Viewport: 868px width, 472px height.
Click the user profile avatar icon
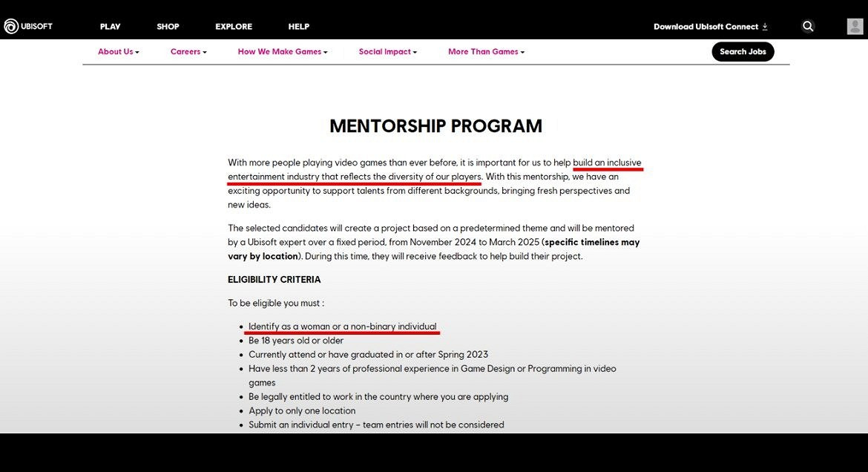pos(855,27)
